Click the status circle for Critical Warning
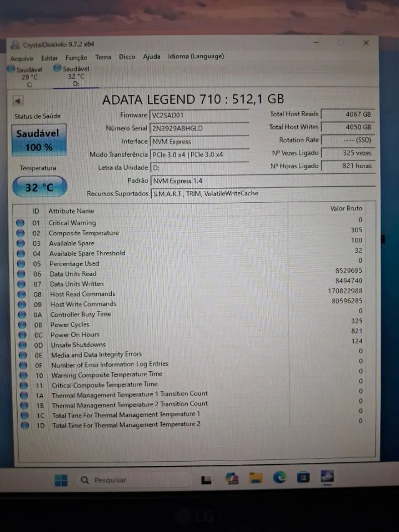 tap(20, 223)
